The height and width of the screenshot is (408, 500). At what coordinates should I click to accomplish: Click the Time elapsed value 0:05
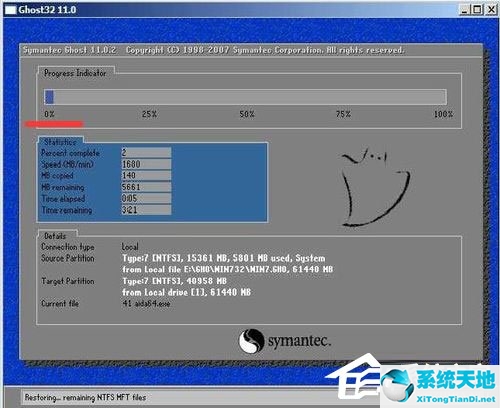(146, 198)
